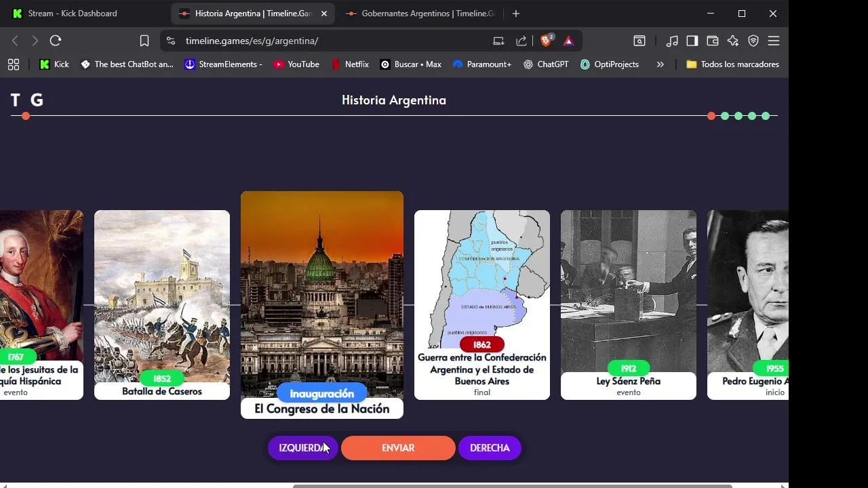868x488 pixels.
Task: Click the share icon in the address bar
Action: pos(521,41)
